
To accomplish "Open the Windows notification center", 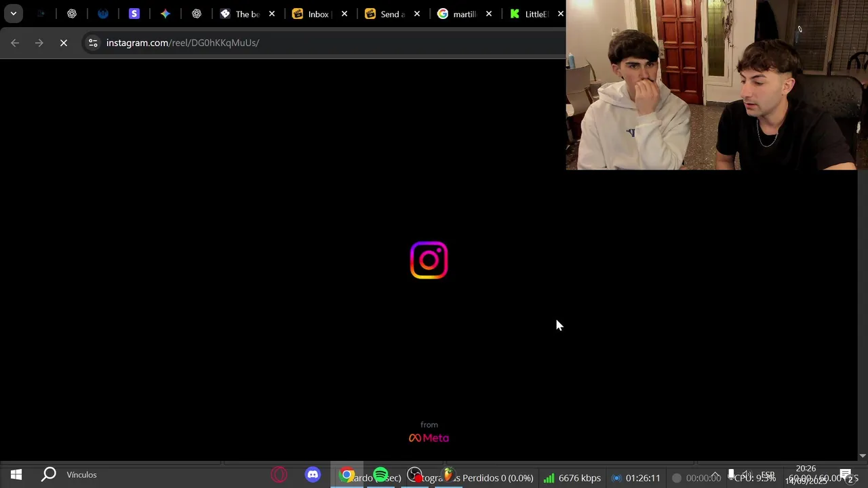I will click(846, 474).
